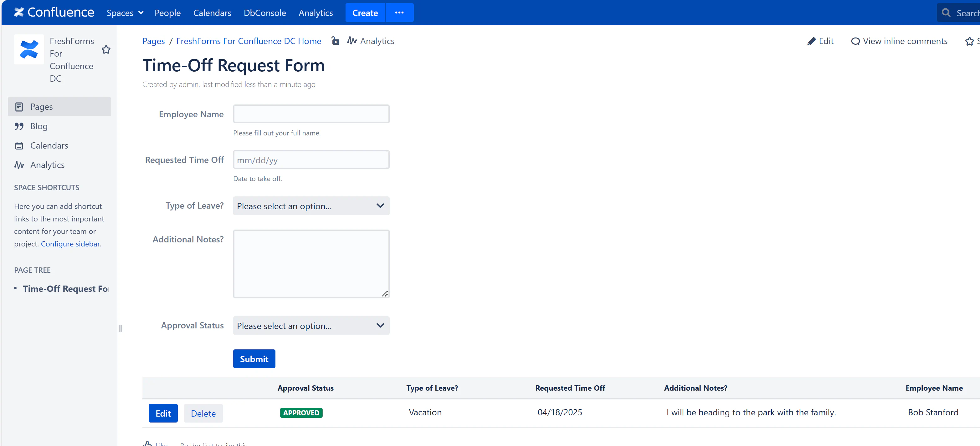Image resolution: width=980 pixels, height=446 pixels.
Task: Open the Approval Status dropdown
Action: pos(311,326)
